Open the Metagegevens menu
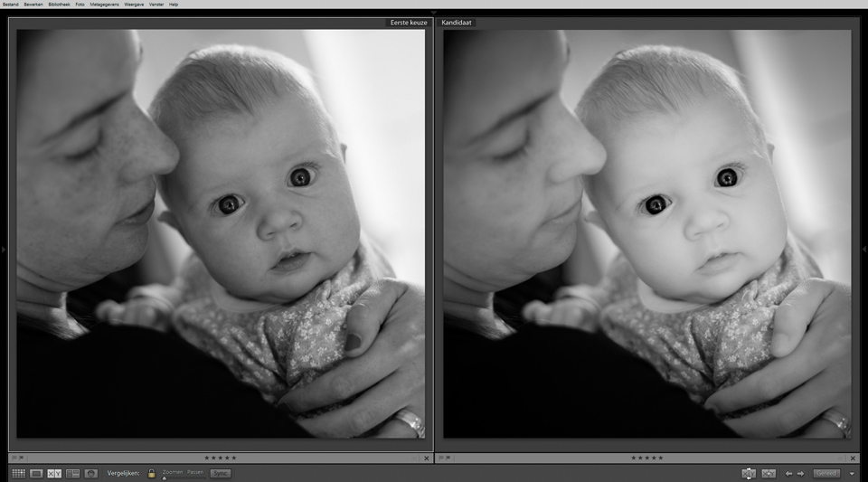This screenshot has height=482, width=868. (105, 5)
